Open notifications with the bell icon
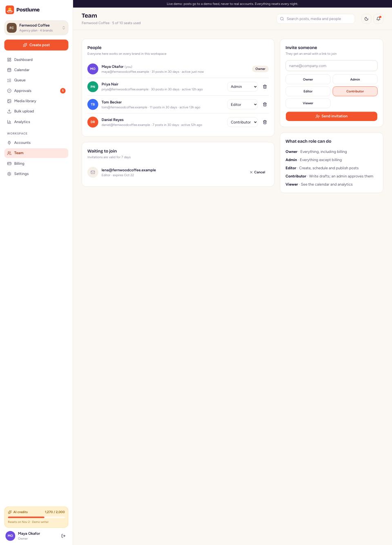The height and width of the screenshot is (545, 392). coord(379,19)
